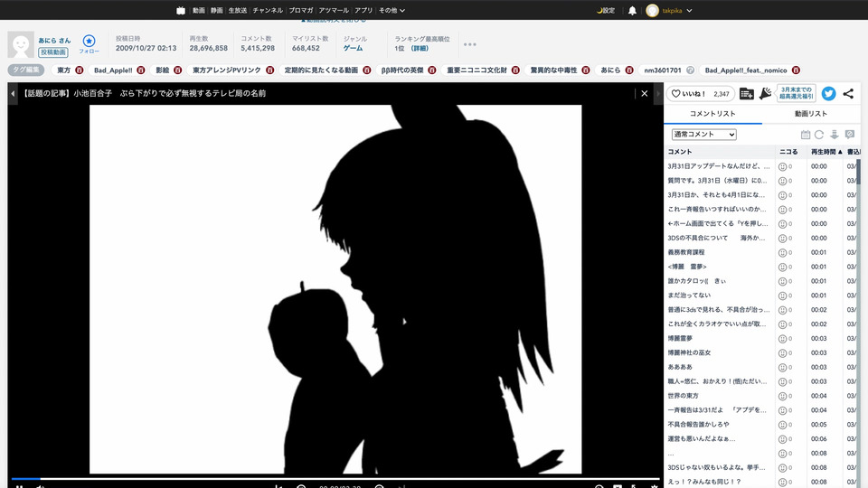Viewport: 868px width, 488px height.
Task: Click the video seek progress bar
Action: pos(335,479)
